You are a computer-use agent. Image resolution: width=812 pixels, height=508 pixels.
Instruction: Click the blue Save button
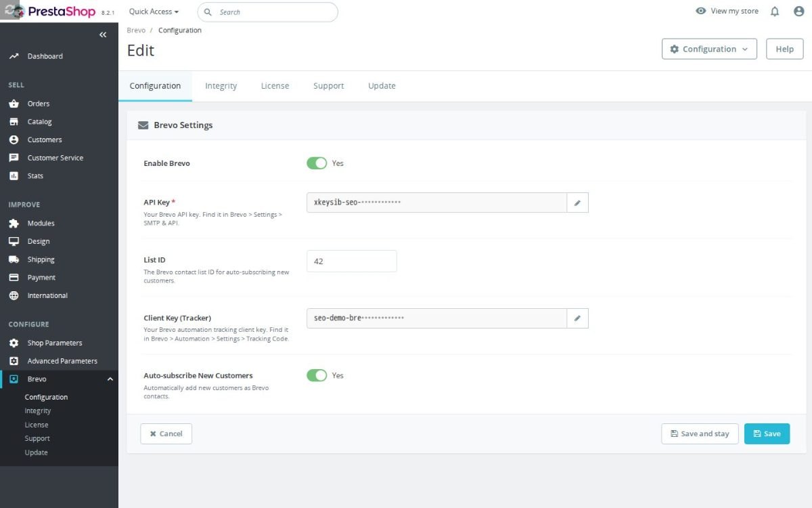(767, 433)
